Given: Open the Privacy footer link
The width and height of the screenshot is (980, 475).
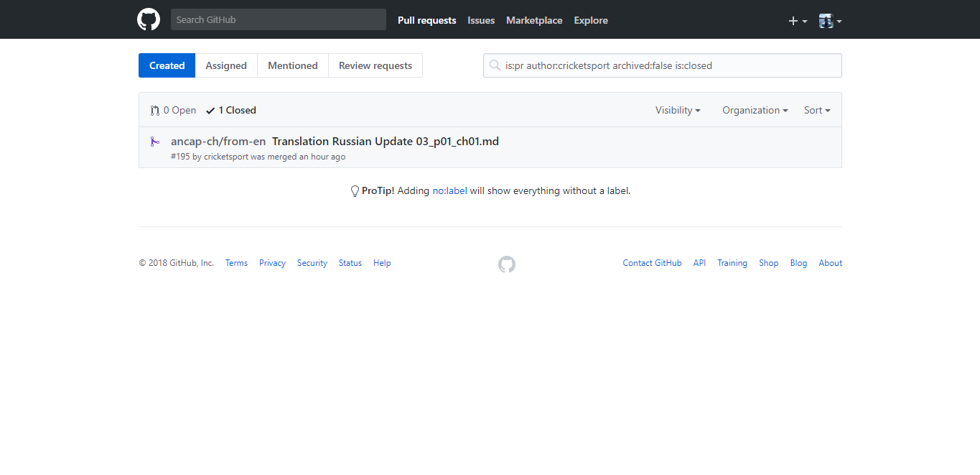Looking at the screenshot, I should 272,263.
